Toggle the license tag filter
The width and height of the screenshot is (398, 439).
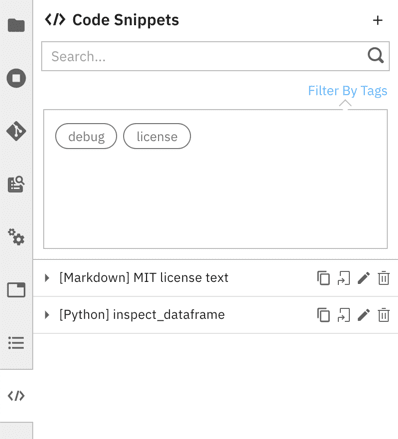click(x=157, y=136)
